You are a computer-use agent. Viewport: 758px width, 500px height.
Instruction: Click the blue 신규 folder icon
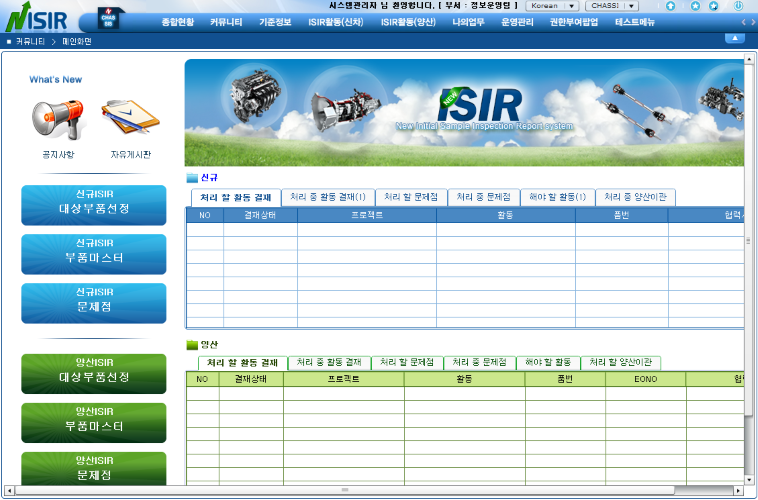tap(192, 177)
